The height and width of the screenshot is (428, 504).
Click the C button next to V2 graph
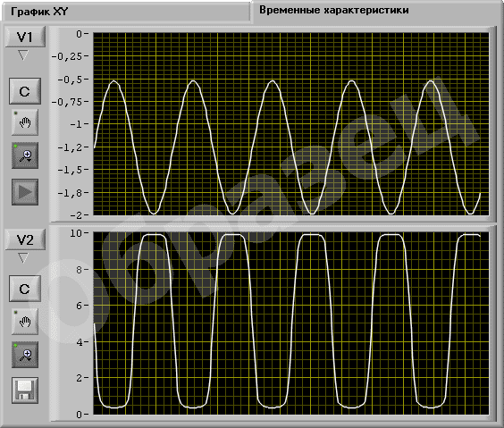click(25, 289)
